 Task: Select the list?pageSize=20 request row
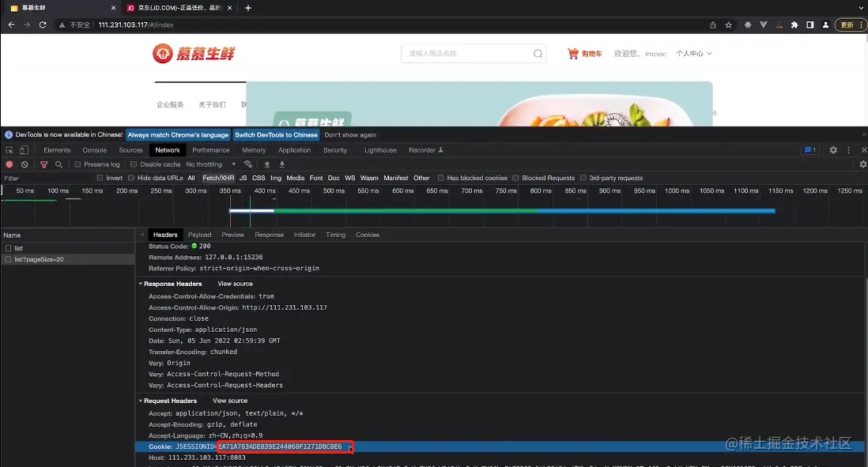pos(67,259)
